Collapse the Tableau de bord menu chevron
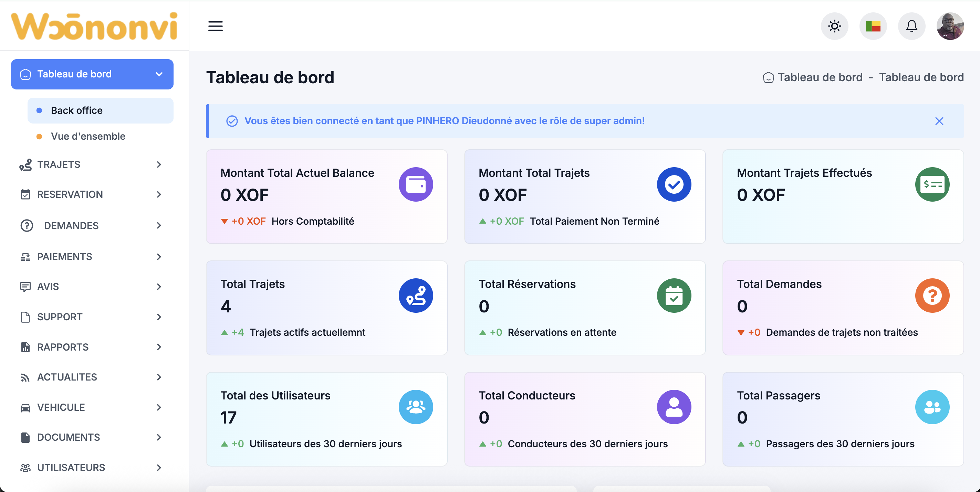 159,74
